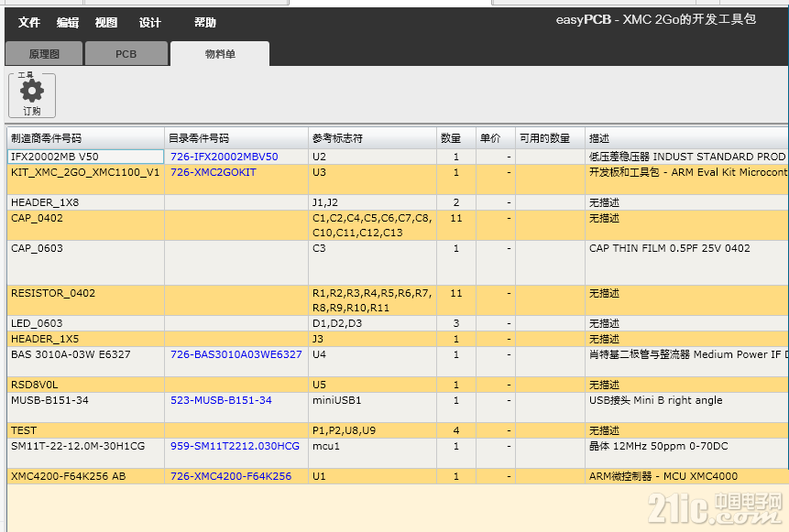
Task: Open link 959-SM11T2212.030HCG
Action: (235, 446)
